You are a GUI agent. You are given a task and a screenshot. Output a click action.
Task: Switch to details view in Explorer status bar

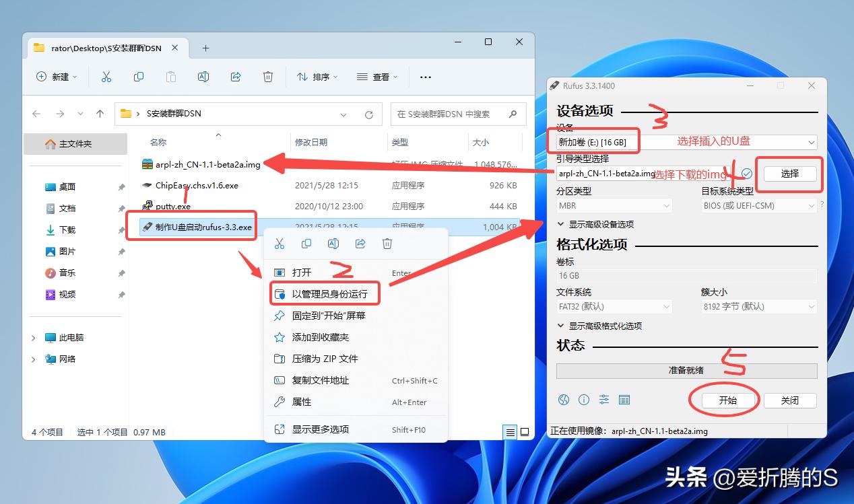point(510,432)
